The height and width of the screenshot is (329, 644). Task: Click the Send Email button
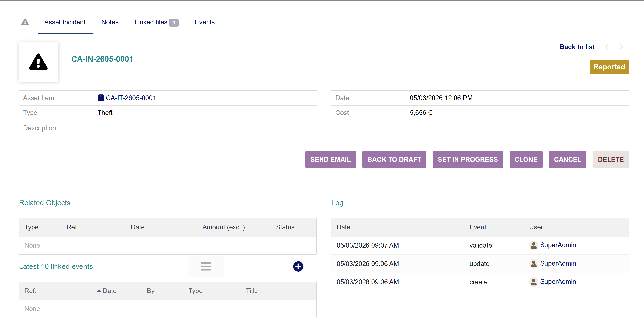click(330, 159)
